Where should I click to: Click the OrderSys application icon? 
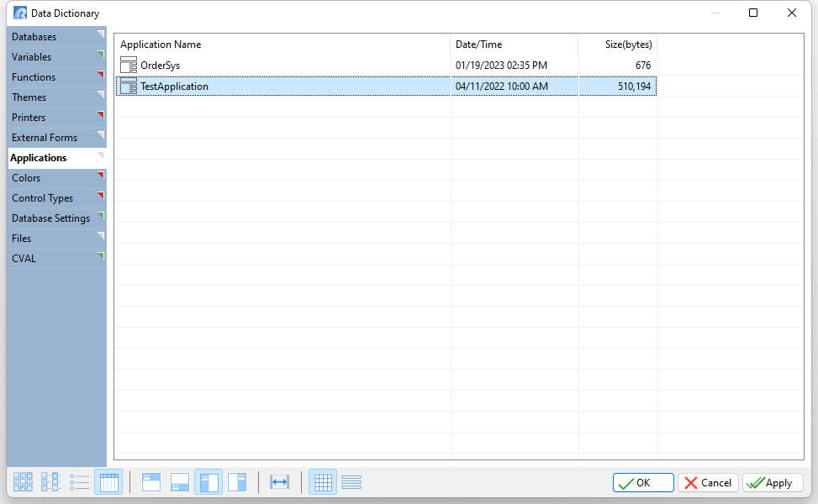click(x=129, y=66)
